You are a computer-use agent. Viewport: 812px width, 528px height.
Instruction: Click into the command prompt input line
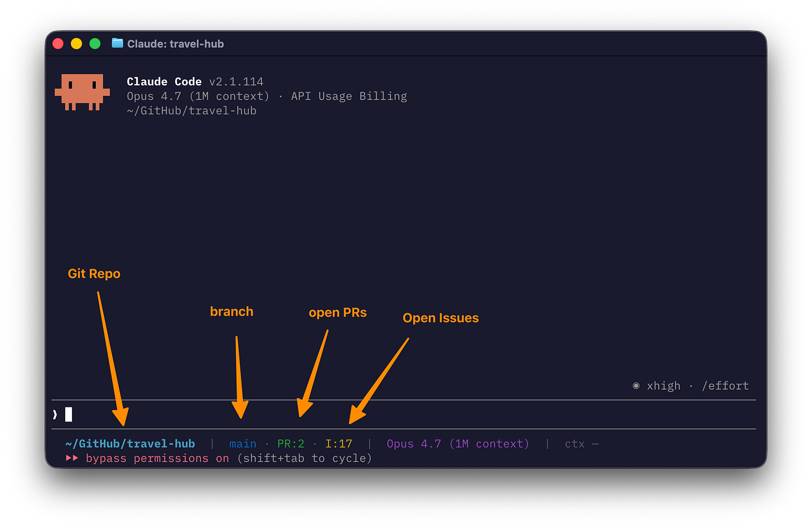pyautogui.click(x=404, y=414)
